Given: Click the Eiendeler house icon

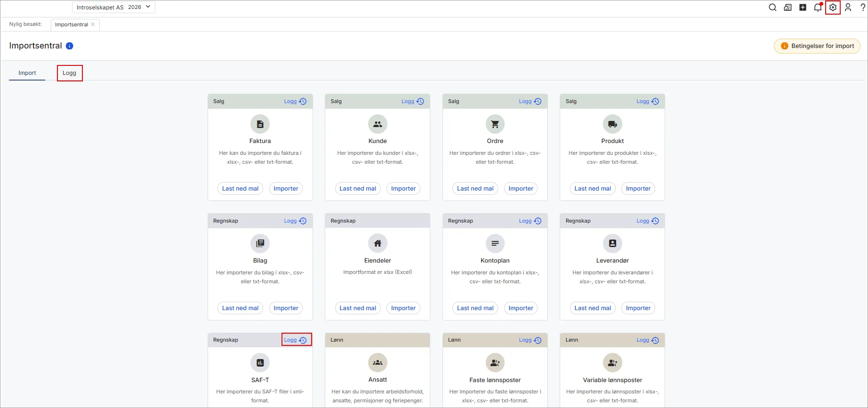Looking at the screenshot, I should (378, 243).
